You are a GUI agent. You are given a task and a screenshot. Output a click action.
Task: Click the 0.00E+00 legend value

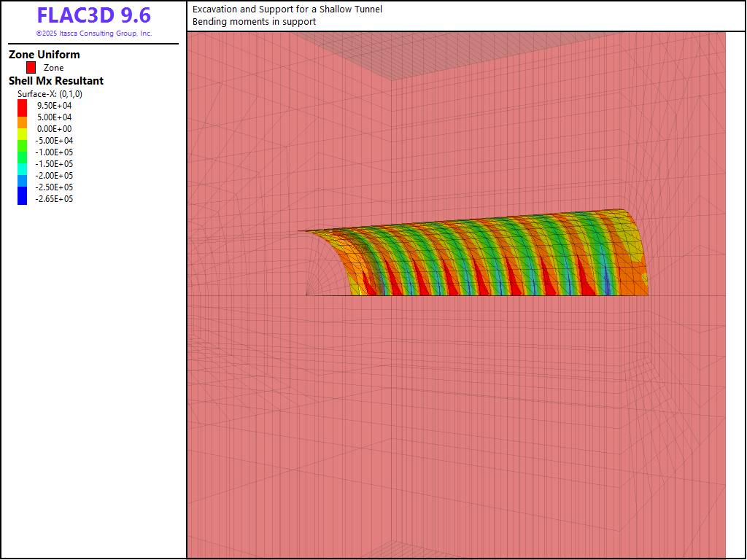point(55,128)
